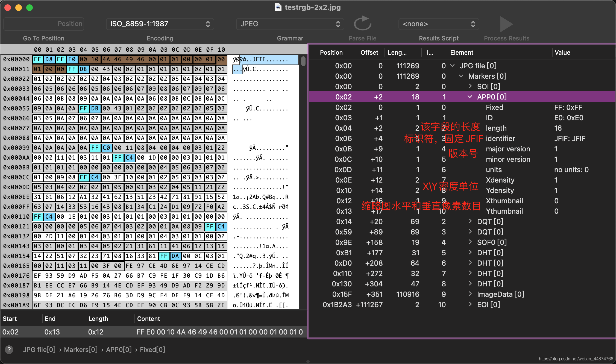This screenshot has height=364, width=616.
Task: Click the Content column header
Action: point(148,319)
